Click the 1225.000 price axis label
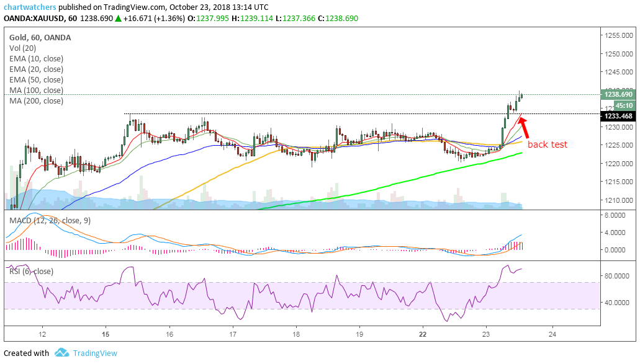This screenshot has width=640, height=364. tap(619, 145)
